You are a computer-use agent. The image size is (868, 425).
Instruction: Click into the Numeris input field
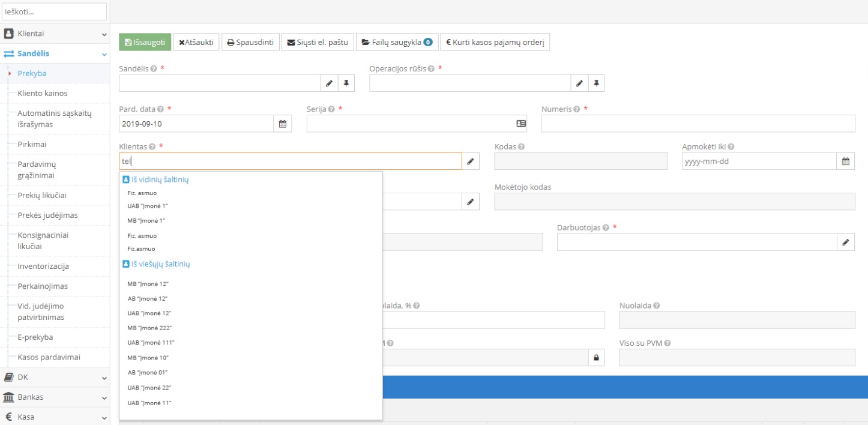point(698,124)
